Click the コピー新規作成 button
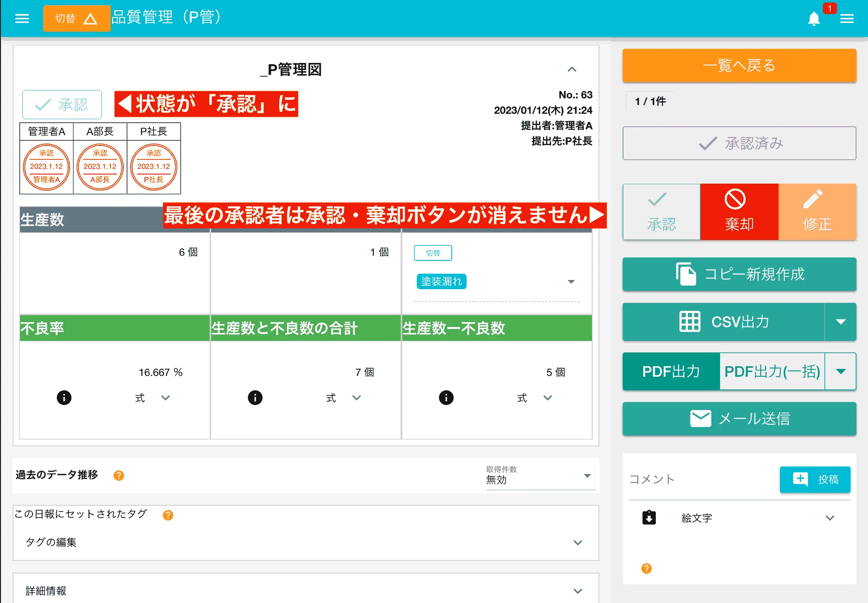 pos(739,274)
